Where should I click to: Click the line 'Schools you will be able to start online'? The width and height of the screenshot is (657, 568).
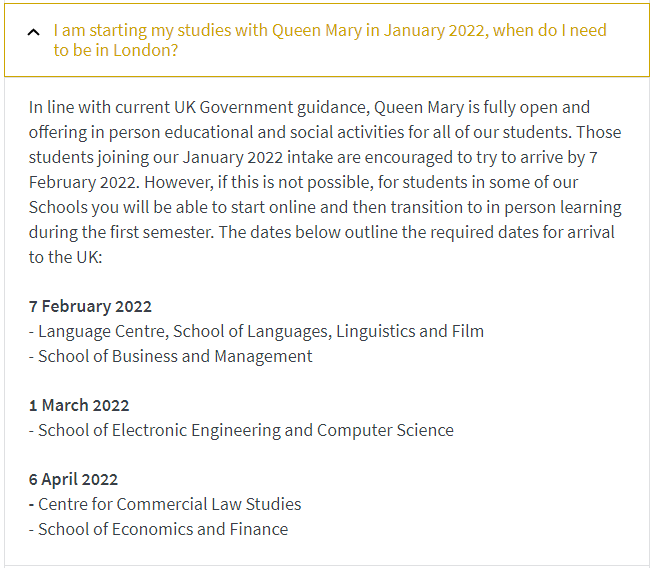click(325, 207)
